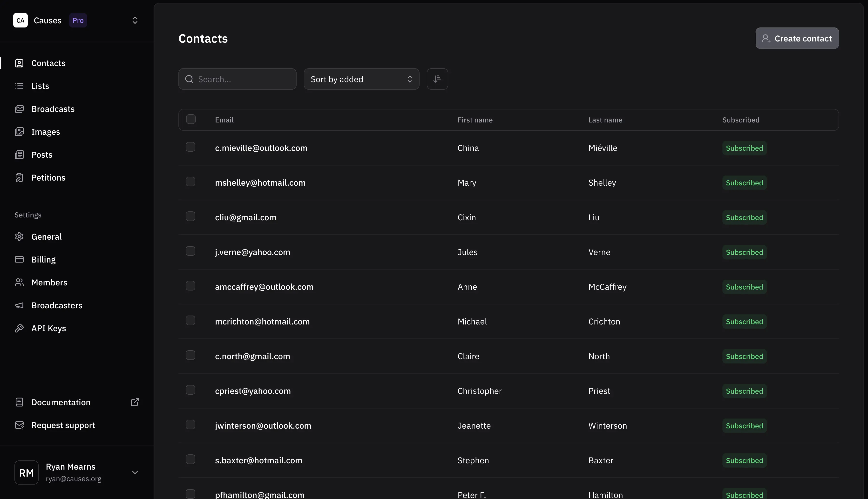Open Broadcasters via the megaphone icon
This screenshot has height=499, width=868.
(x=20, y=305)
